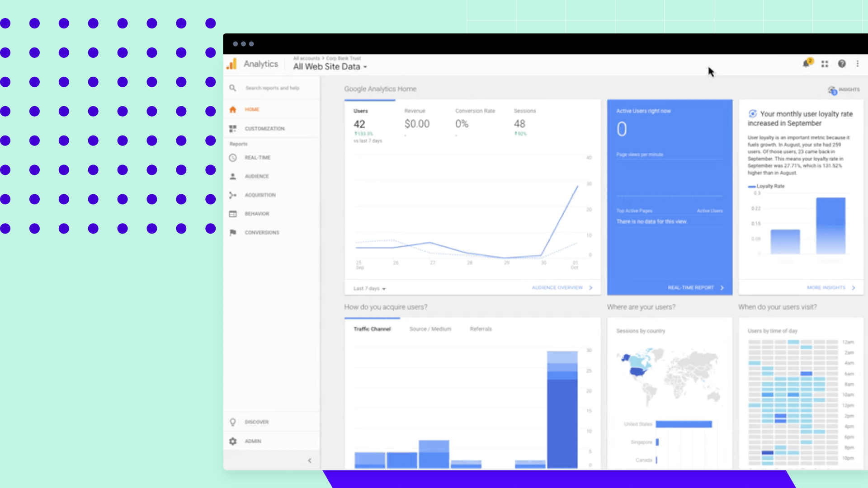Open the Customization section

coord(264,128)
